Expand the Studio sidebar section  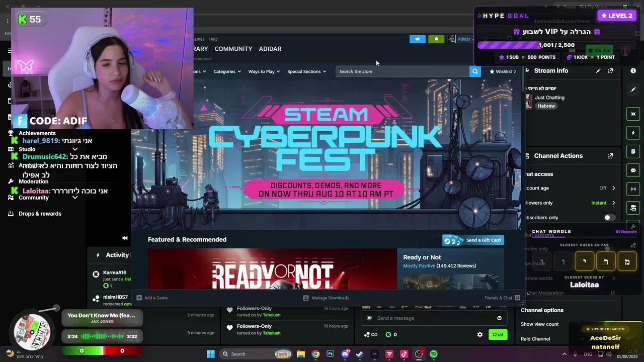(75, 149)
